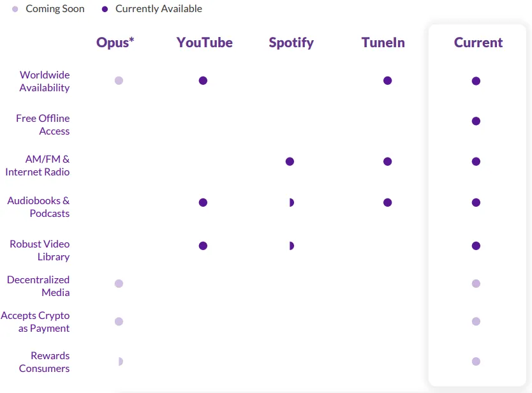Click the TuneIn AM/FM Internet Radio dot
This screenshot has width=532, height=393.
coord(387,161)
